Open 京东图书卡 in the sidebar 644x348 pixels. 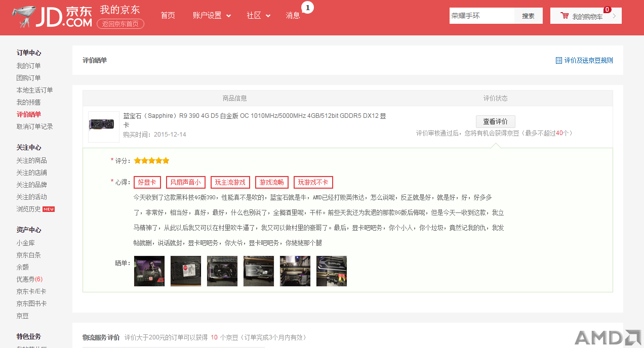click(31, 303)
